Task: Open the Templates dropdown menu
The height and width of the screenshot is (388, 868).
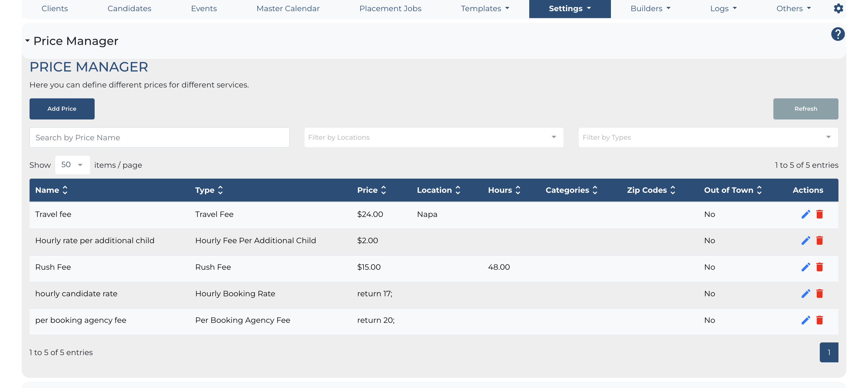Action: click(x=485, y=9)
